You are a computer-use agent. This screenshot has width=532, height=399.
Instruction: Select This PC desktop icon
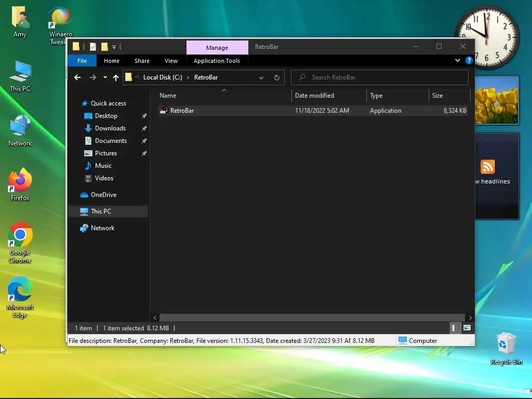point(20,76)
